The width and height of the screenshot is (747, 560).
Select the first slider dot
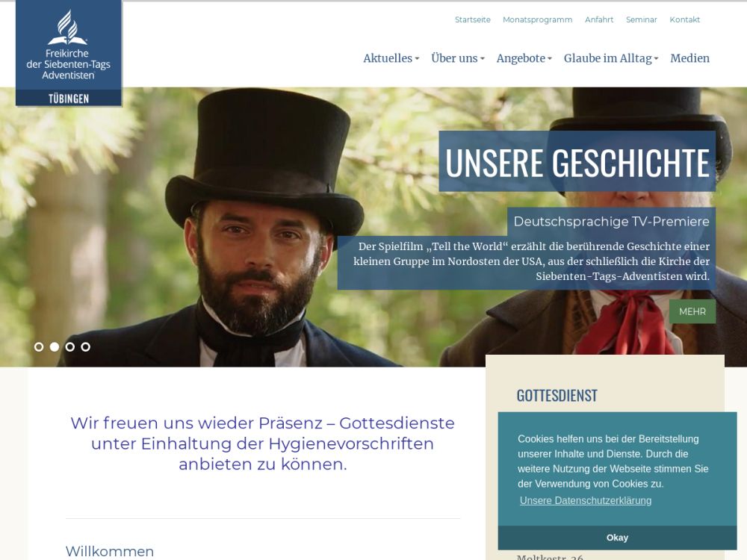[x=39, y=347]
